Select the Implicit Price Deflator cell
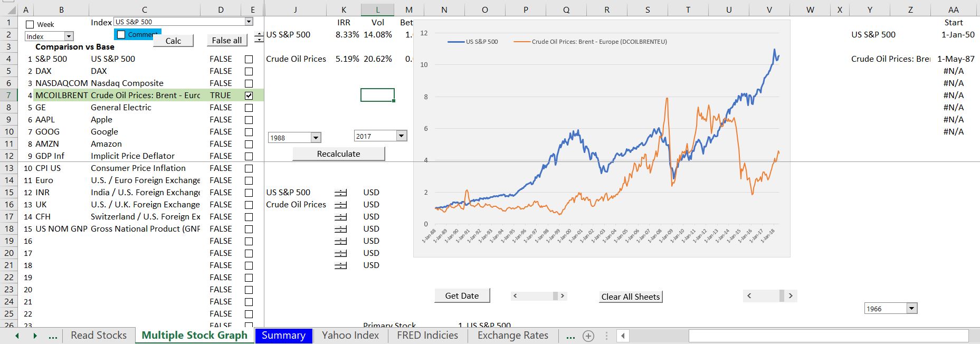980x344 pixels. (145, 156)
